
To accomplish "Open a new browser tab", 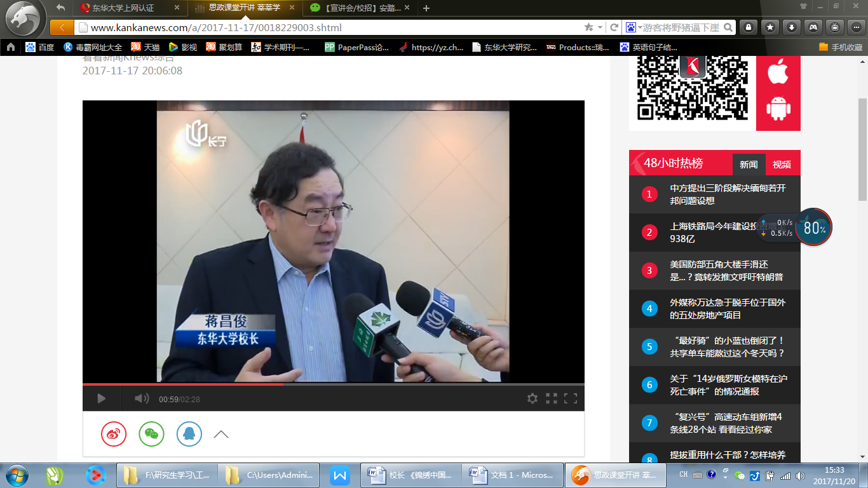I will 426,8.
